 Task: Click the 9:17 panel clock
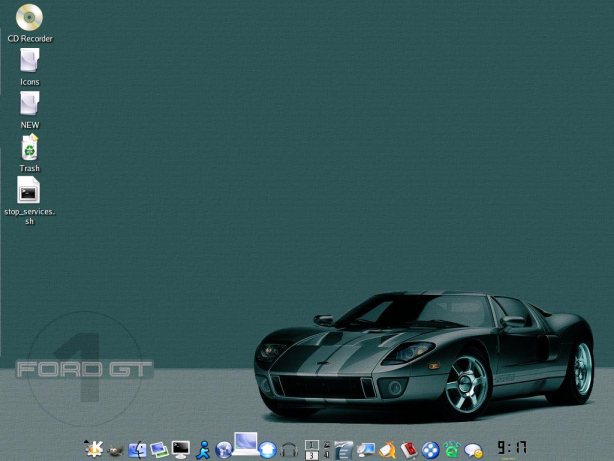coord(512,448)
